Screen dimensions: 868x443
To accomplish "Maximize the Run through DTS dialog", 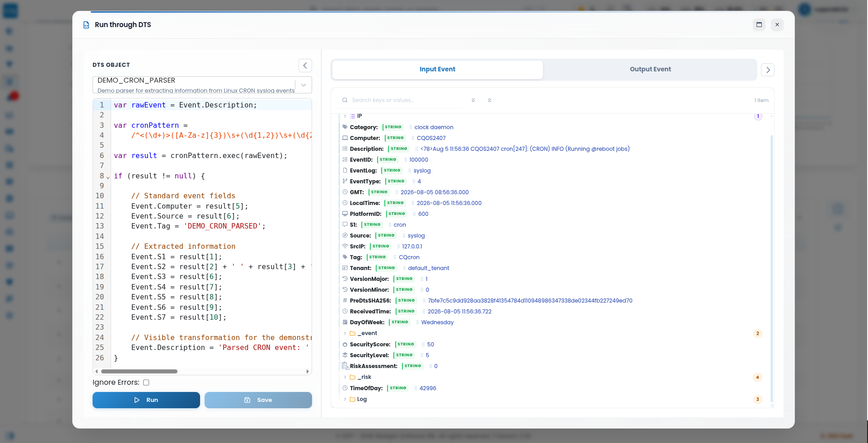I will (x=759, y=25).
